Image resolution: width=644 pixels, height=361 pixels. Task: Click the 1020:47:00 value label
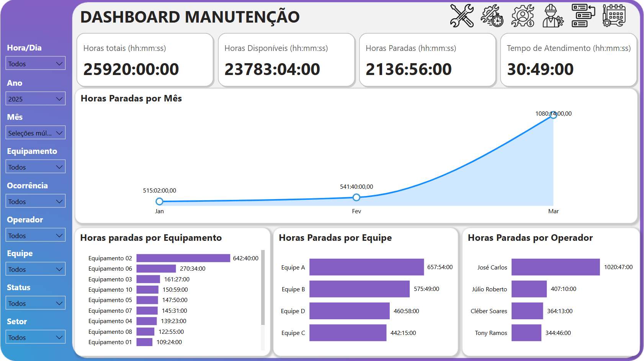tap(618, 267)
